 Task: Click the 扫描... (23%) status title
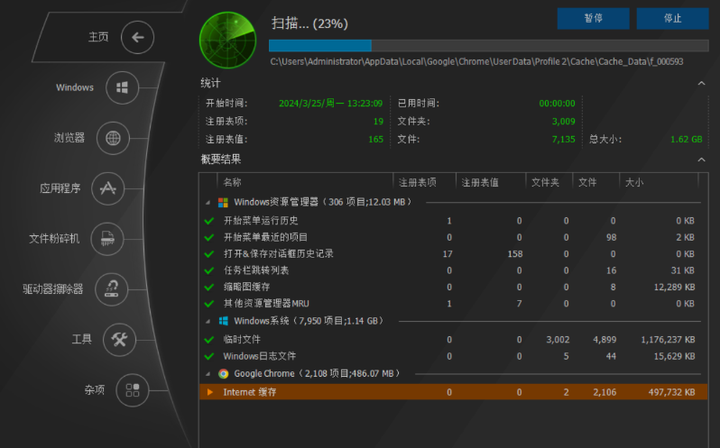click(309, 23)
